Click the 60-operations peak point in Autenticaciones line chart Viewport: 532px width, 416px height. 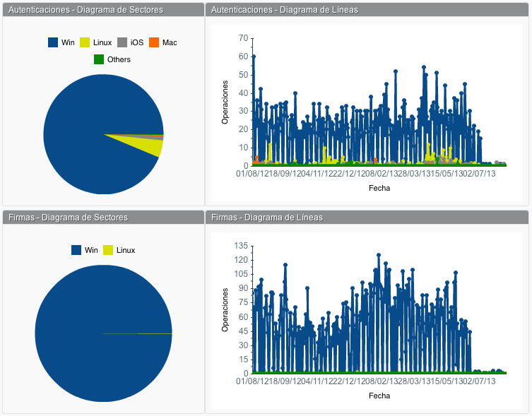click(x=254, y=57)
